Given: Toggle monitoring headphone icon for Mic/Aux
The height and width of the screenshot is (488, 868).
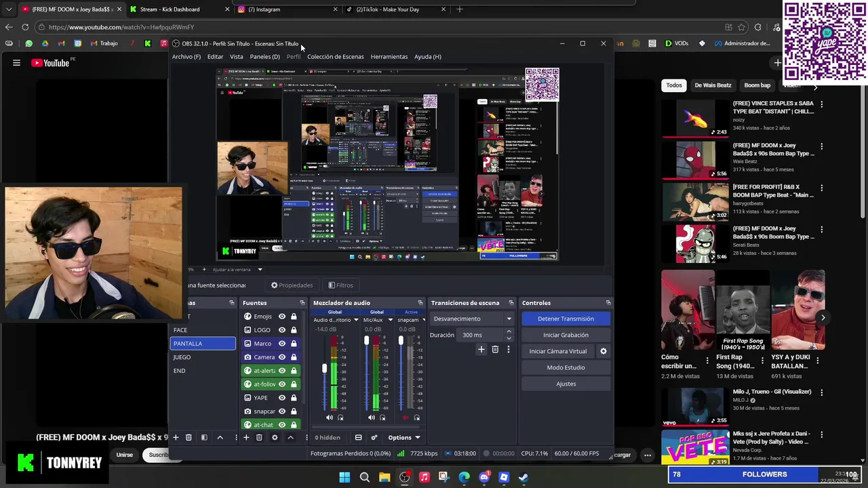Looking at the screenshot, I should pyautogui.click(x=382, y=418).
